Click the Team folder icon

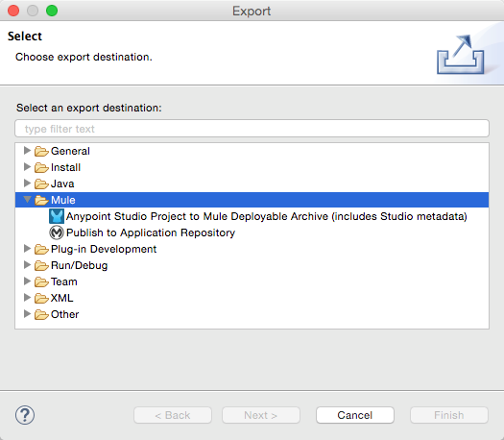[41, 281]
